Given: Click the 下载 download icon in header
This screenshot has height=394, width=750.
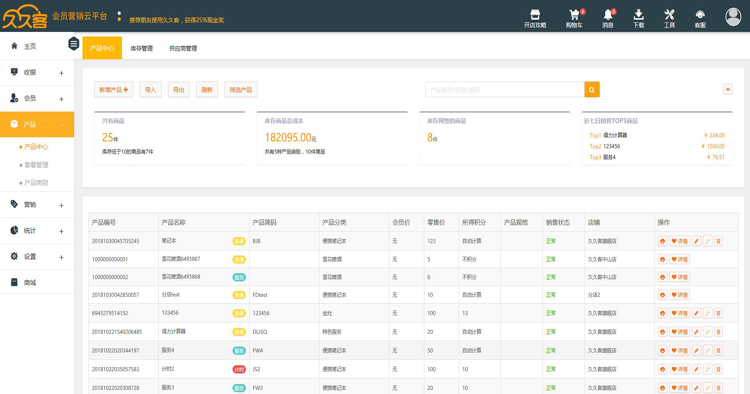Looking at the screenshot, I should tap(638, 18).
